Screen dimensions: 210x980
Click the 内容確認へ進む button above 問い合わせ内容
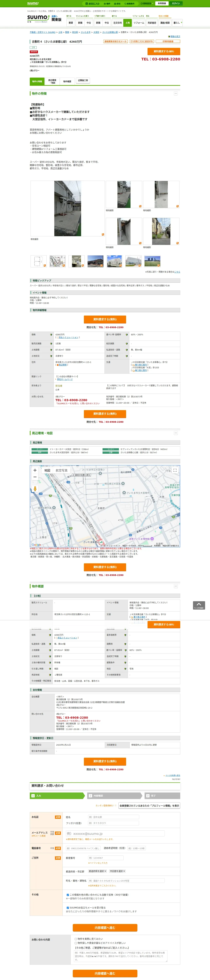105,928
